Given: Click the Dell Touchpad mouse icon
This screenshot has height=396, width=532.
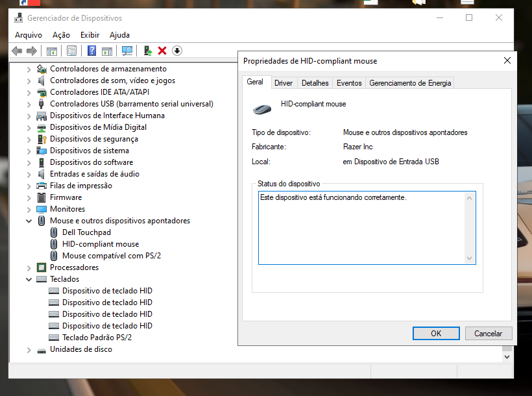Looking at the screenshot, I should pyautogui.click(x=54, y=232).
